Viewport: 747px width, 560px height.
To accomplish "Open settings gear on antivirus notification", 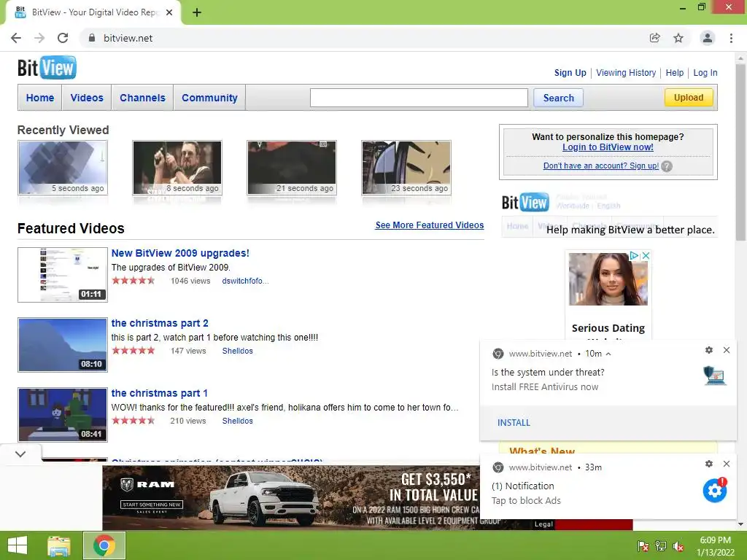I will (x=709, y=350).
